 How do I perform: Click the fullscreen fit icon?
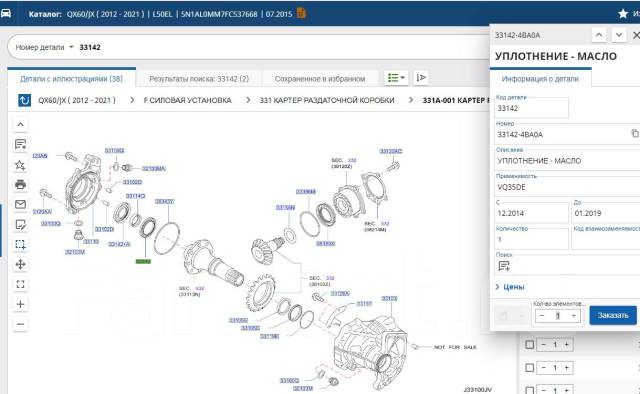click(20, 284)
